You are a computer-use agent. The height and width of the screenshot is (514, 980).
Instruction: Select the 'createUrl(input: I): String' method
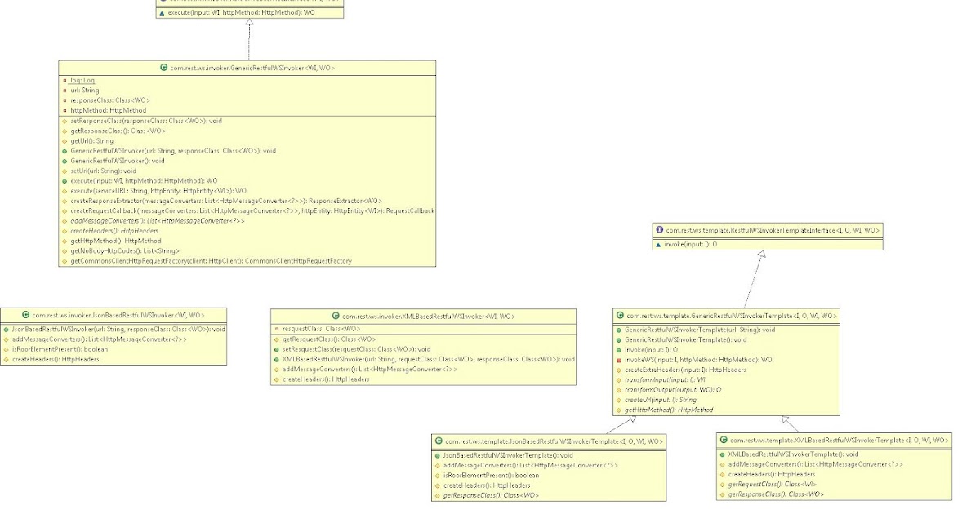[x=661, y=400]
